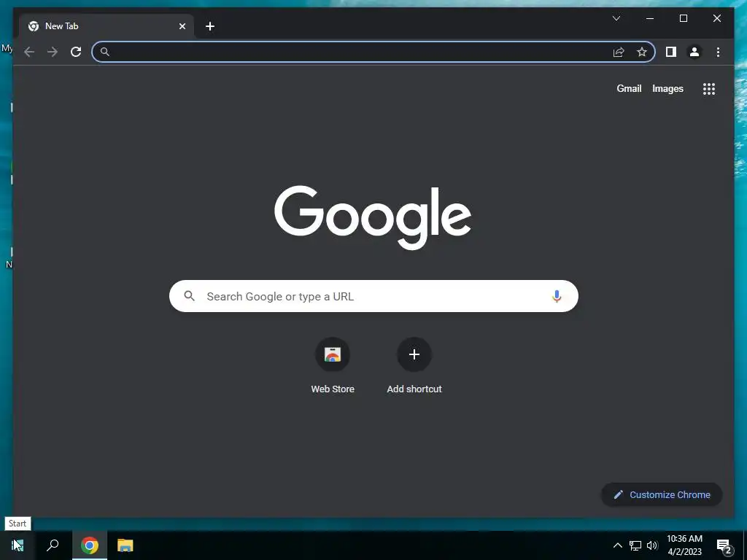Viewport: 747px width, 560px height.
Task: Maximize the Chrome window
Action: coord(683,18)
